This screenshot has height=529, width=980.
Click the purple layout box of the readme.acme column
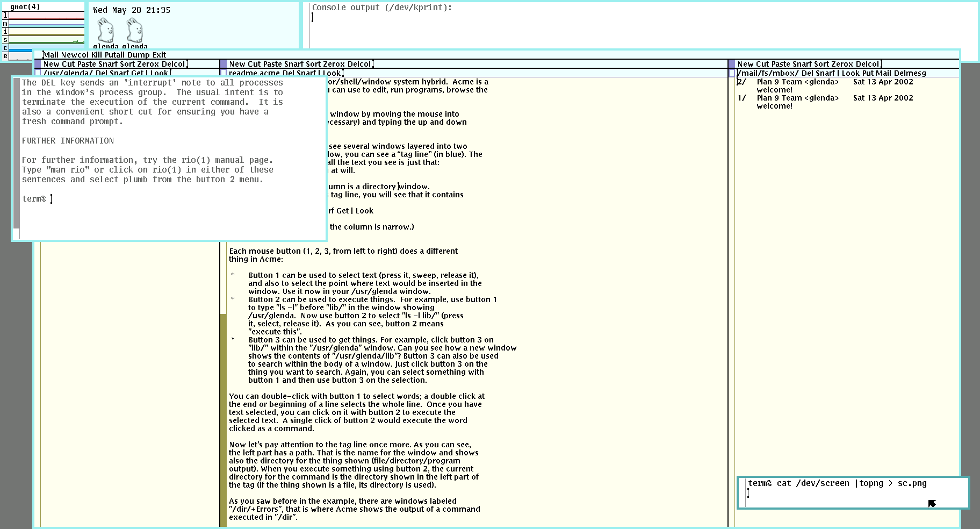click(224, 64)
